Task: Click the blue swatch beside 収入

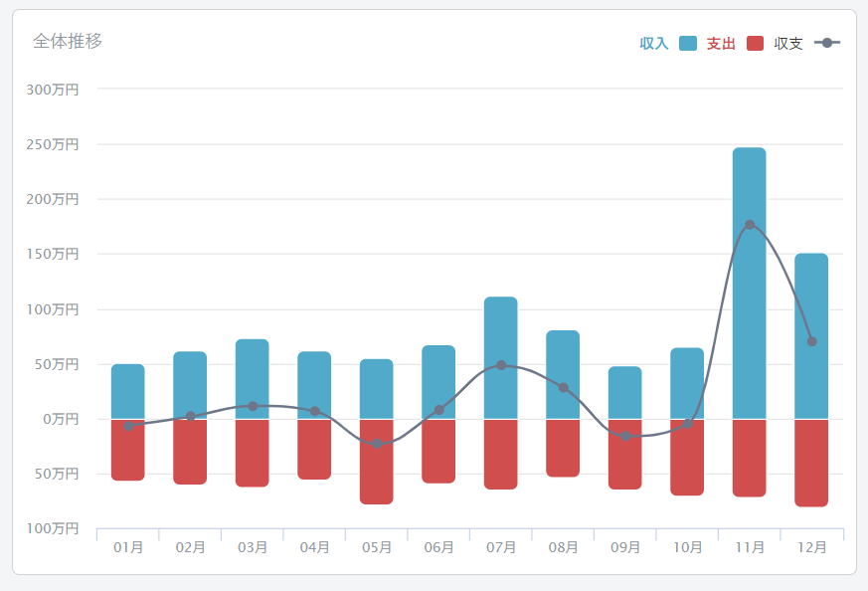Action: pyautogui.click(x=688, y=44)
